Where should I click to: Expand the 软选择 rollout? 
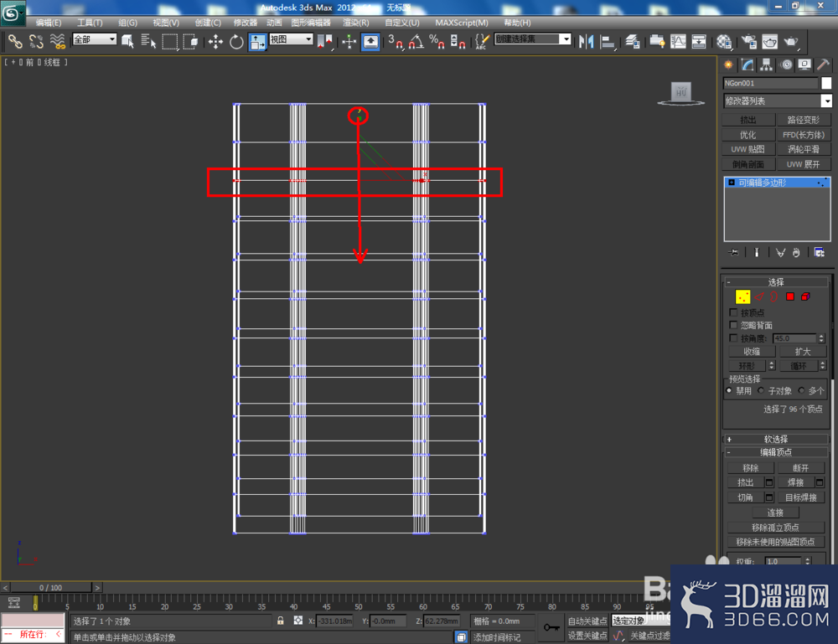point(775,439)
